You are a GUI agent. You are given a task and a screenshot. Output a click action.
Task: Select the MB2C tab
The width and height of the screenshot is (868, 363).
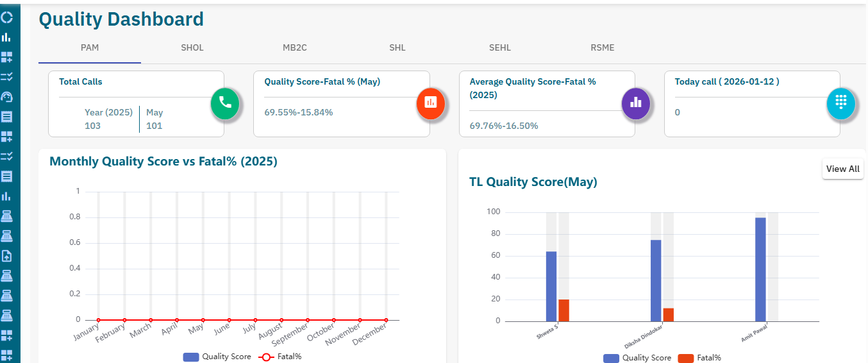pyautogui.click(x=295, y=48)
